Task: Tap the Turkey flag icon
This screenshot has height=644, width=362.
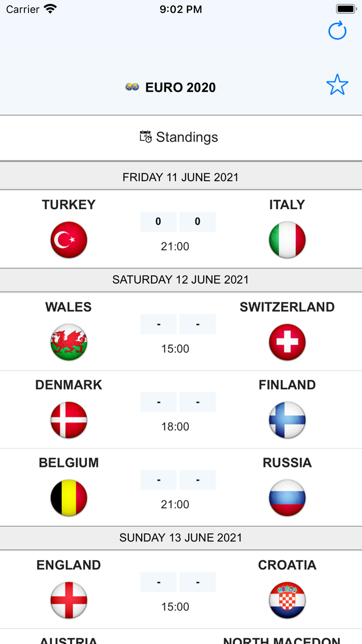Action: click(68, 240)
